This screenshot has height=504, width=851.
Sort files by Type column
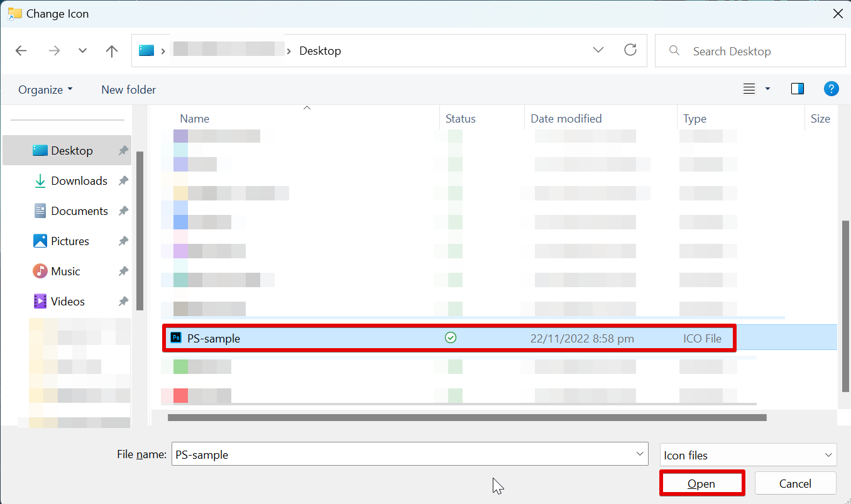(x=695, y=119)
